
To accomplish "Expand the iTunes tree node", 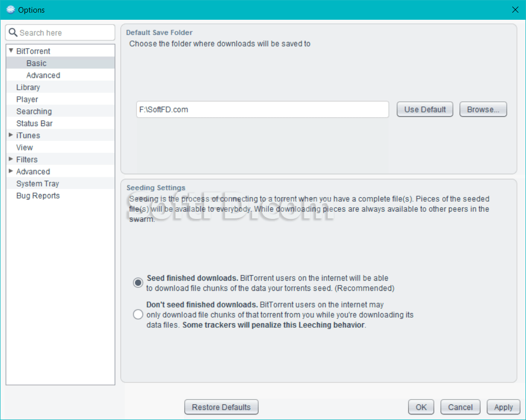I will (x=11, y=135).
